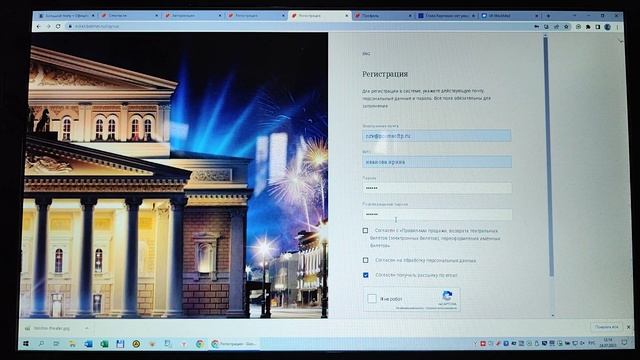Viewport: 640px width, 360px height.
Task: Switch to the Профиль tab
Action: tap(383, 16)
